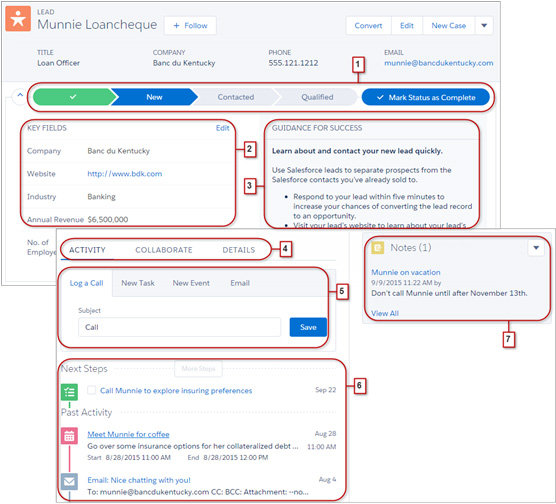Viewport: 556px width, 504px height.
Task: Click the Subject input field
Action: (179, 327)
